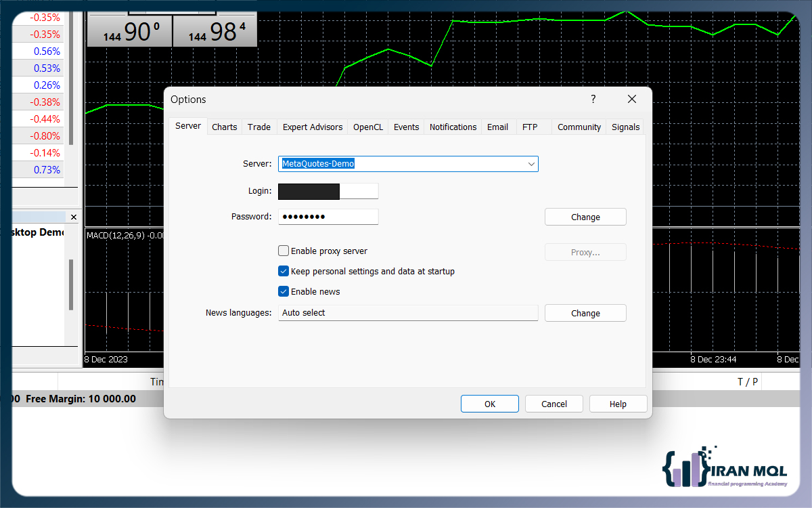This screenshot has width=812, height=508.
Task: Show the Events tab
Action: (406, 127)
